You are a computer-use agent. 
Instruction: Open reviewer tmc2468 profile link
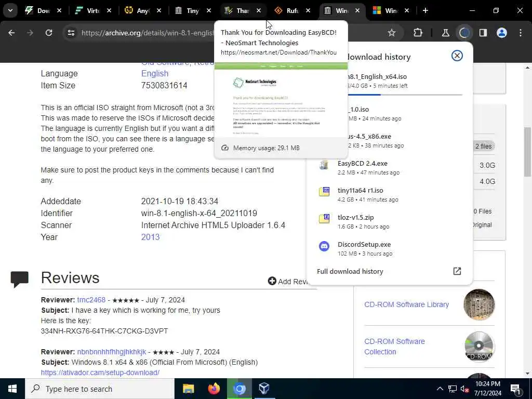point(91,300)
